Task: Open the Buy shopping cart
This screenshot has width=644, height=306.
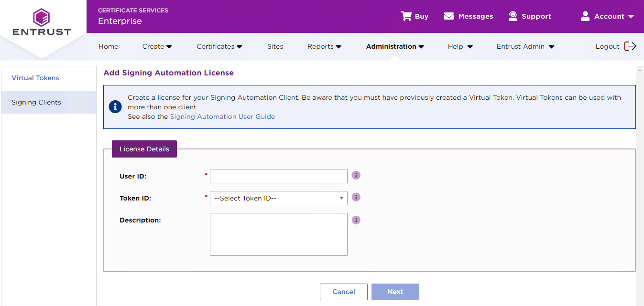Action: [406, 16]
